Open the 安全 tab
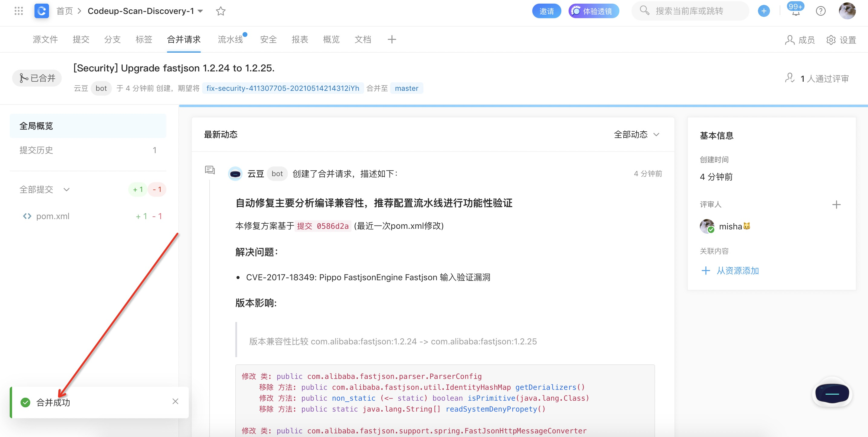 coord(268,39)
